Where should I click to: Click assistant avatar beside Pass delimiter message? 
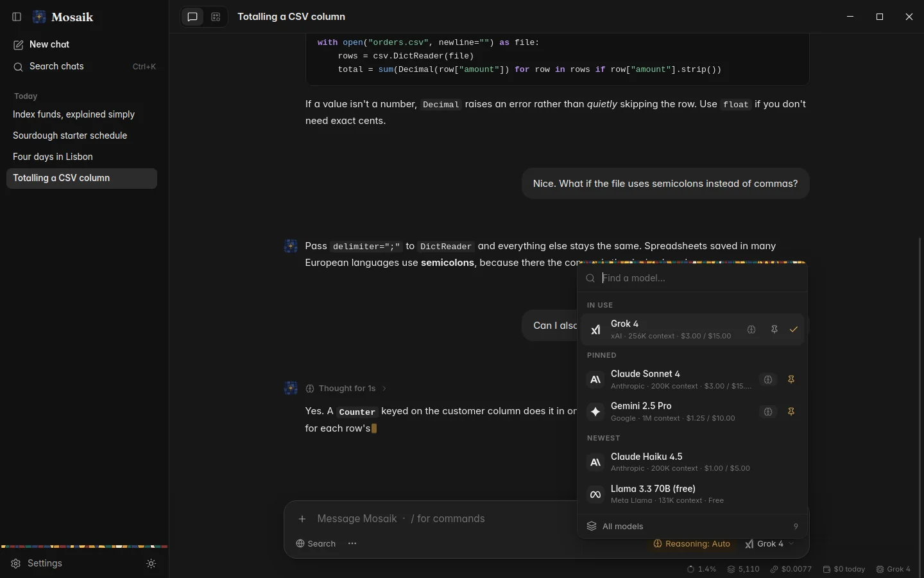tap(291, 247)
